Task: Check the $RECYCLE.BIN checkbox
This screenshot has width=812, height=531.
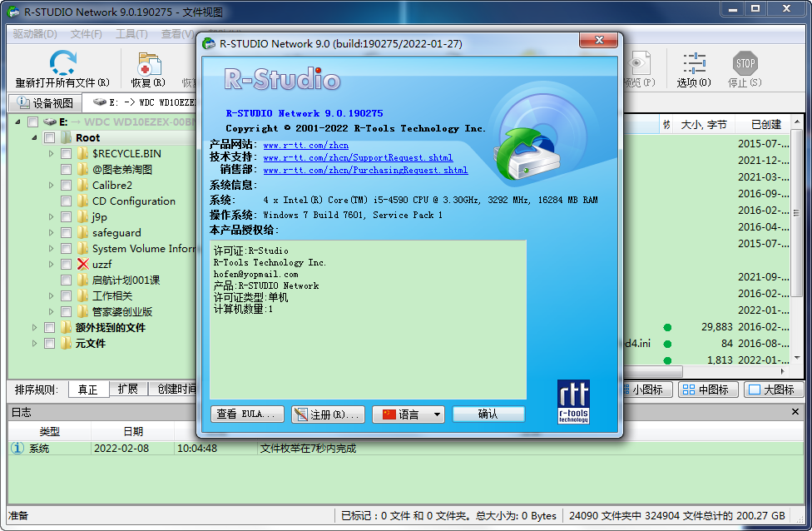Action: click(x=66, y=154)
